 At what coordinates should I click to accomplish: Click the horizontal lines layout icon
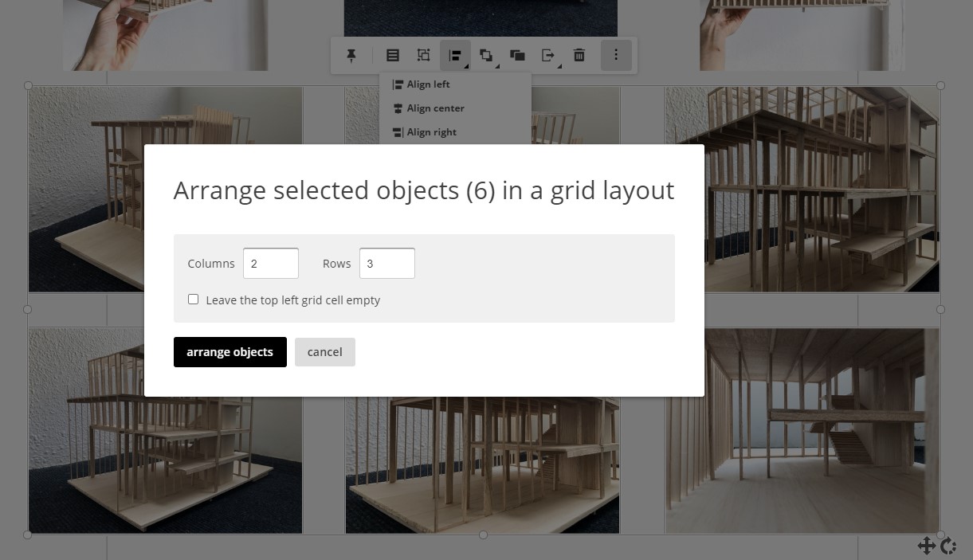point(392,55)
